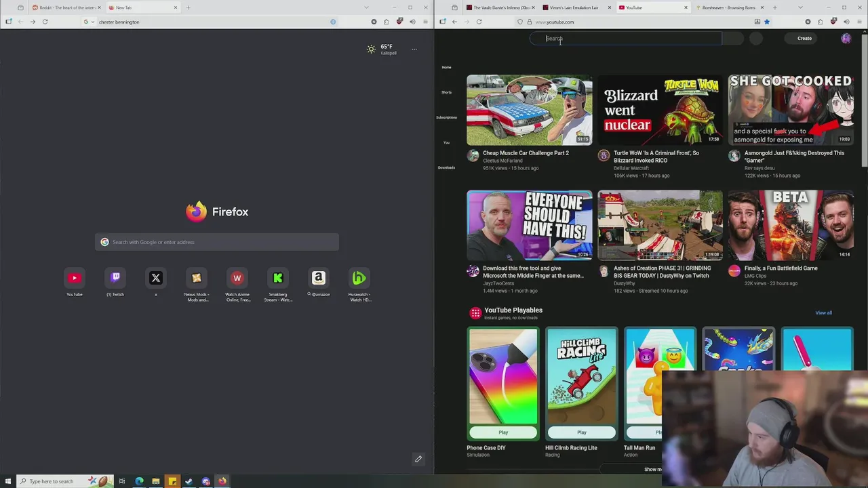
Task: Open new tab in right Firefox window
Action: 774,7
